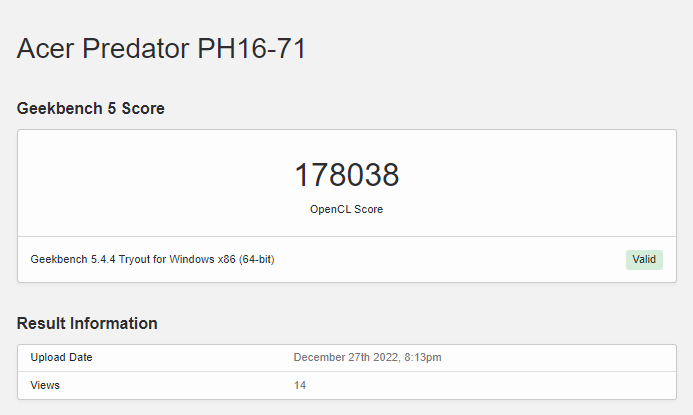Screen dimensions: 693x415
Task: Click the Geekbench 5 Score heading
Action: (x=91, y=108)
